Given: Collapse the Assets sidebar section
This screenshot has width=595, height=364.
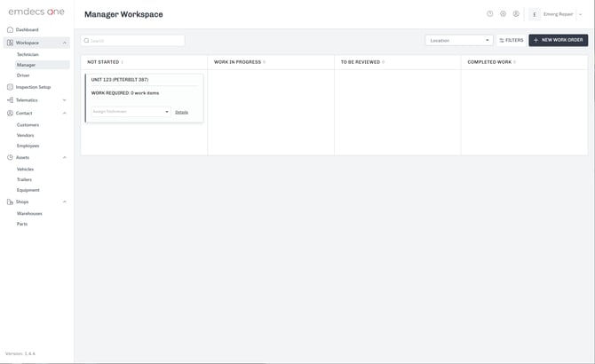Looking at the screenshot, I should click(x=65, y=157).
